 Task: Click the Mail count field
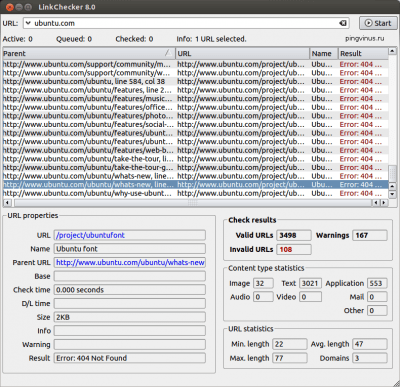pyautogui.click(x=377, y=297)
